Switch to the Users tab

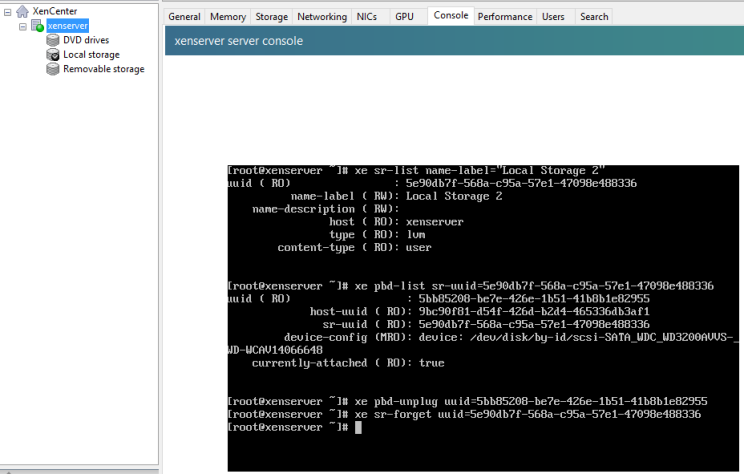pos(553,17)
